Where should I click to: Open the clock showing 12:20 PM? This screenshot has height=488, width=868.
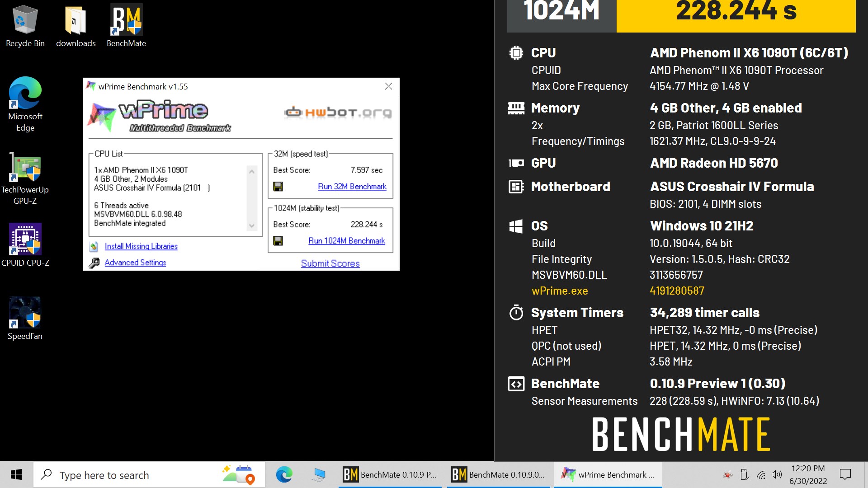point(808,475)
